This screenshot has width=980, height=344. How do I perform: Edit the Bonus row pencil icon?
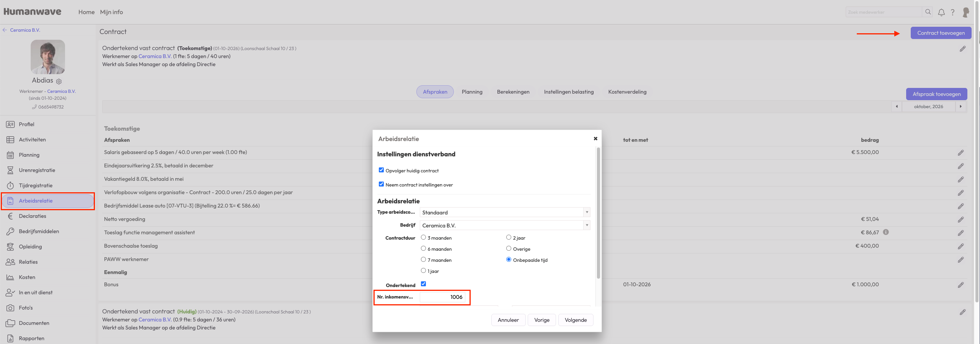click(960, 285)
